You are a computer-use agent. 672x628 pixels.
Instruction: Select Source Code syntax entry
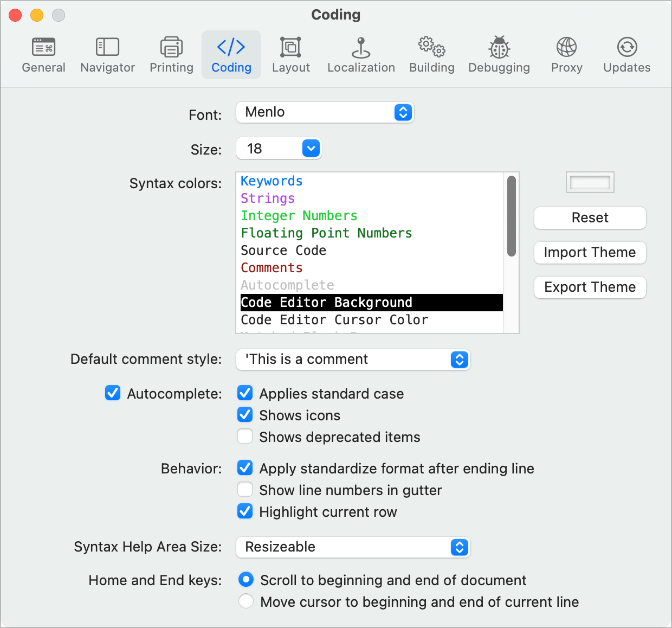tap(372, 251)
